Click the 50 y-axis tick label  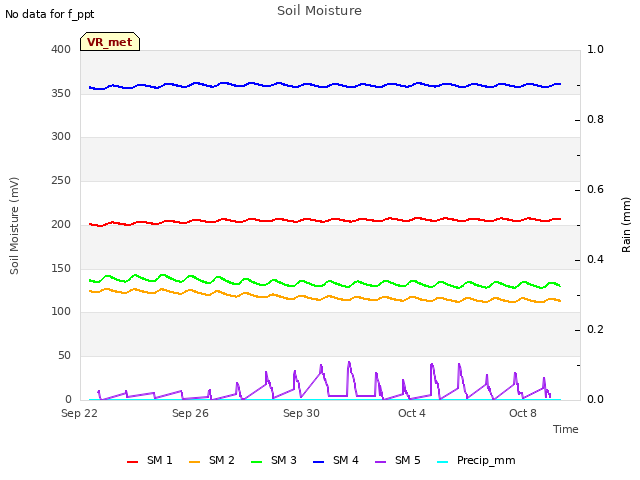click(64, 356)
